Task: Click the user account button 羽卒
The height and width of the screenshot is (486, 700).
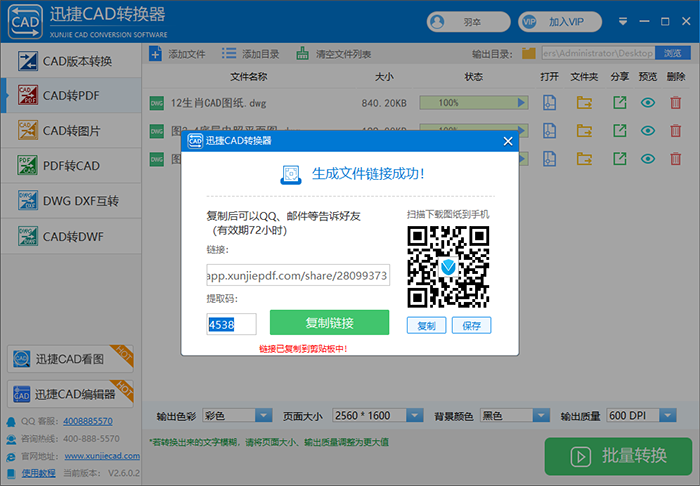Action: tap(468, 22)
